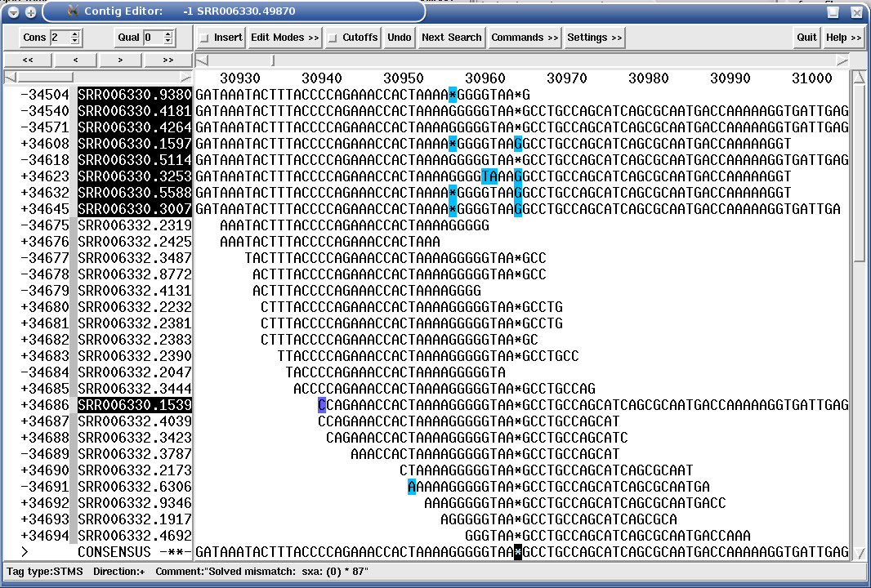The height and width of the screenshot is (588, 871).
Task: Click the names panel scrollbar thumb
Action: [45, 78]
